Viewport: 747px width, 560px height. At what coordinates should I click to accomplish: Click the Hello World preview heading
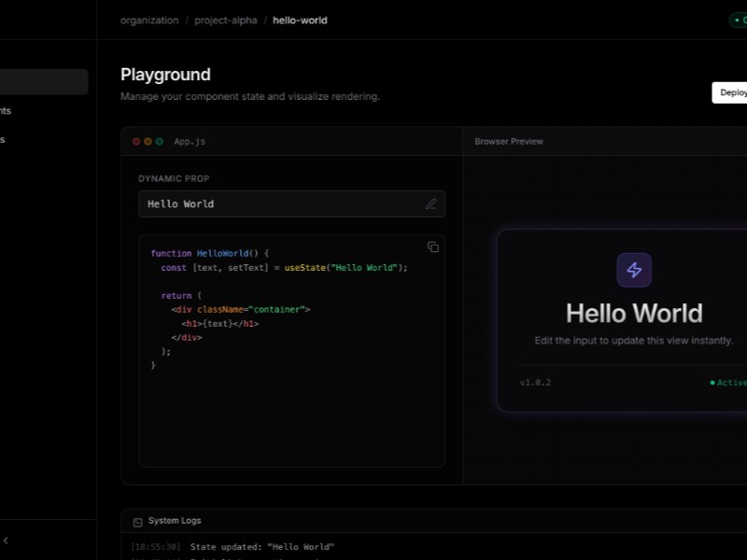click(634, 314)
